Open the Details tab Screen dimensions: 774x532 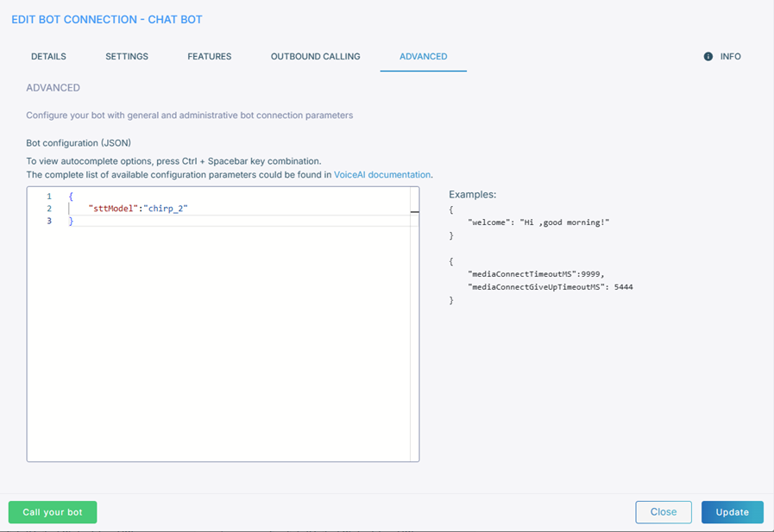point(48,57)
